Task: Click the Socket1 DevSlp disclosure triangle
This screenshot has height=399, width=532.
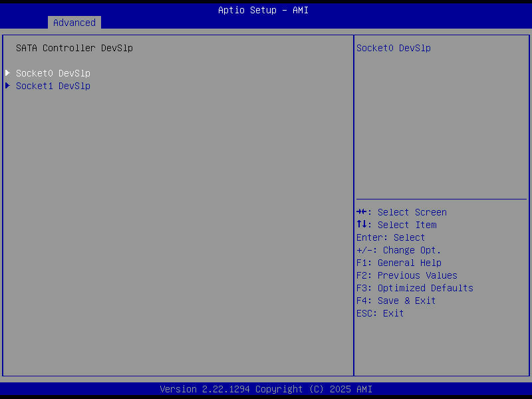Action: point(7,86)
